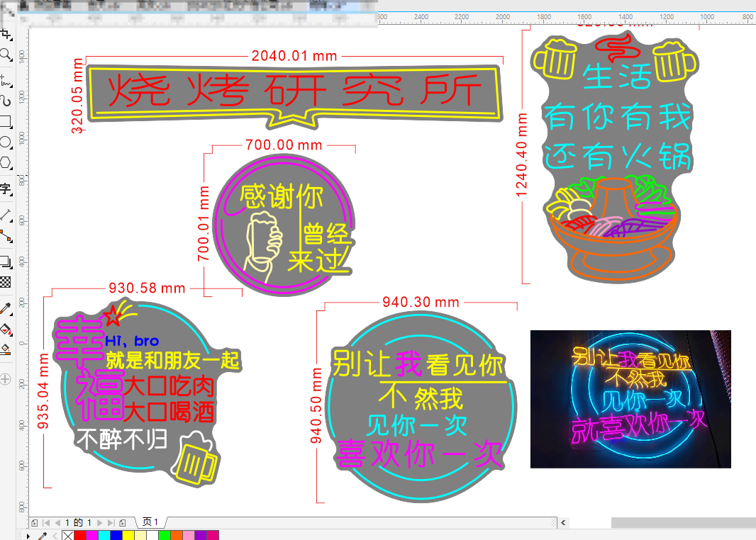Pick the yellow palette swatch
The height and width of the screenshot is (540, 756).
(x=128, y=536)
